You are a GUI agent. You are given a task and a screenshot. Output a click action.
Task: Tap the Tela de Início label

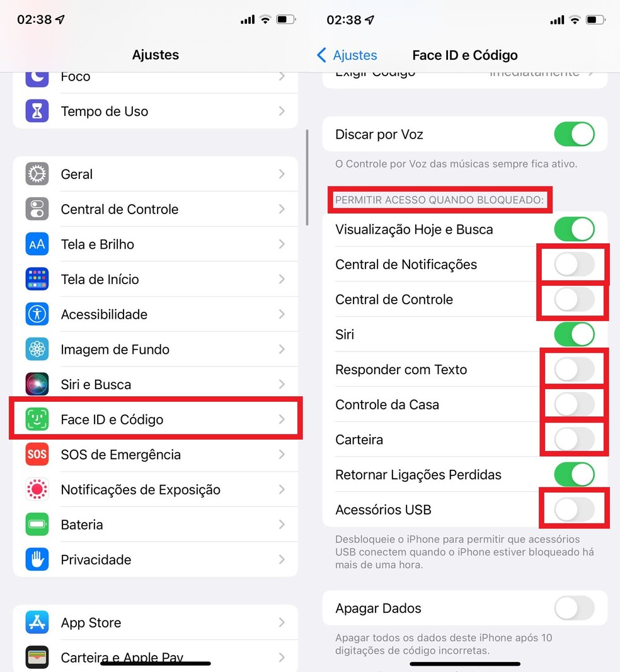100,280
